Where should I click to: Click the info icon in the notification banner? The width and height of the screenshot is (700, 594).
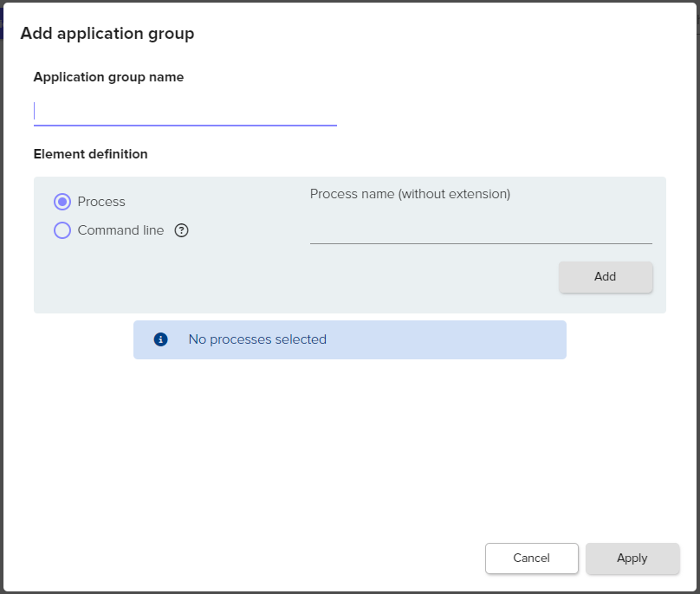[160, 339]
